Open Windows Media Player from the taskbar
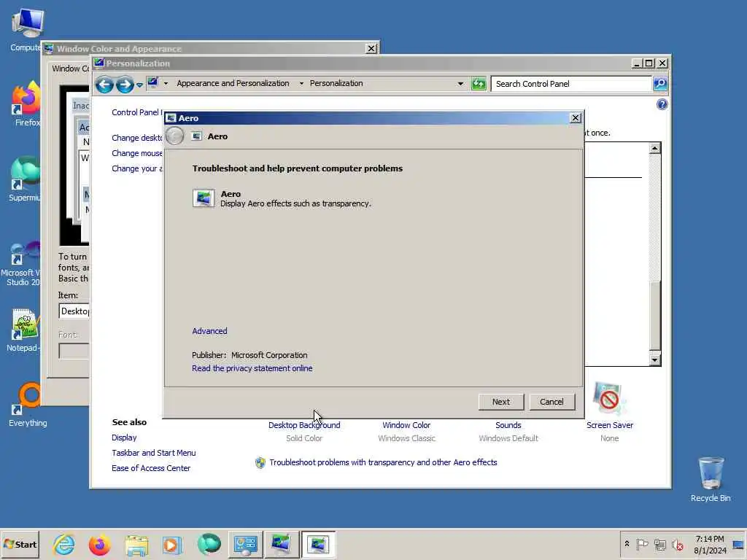The width and height of the screenshot is (747, 560). [172, 544]
